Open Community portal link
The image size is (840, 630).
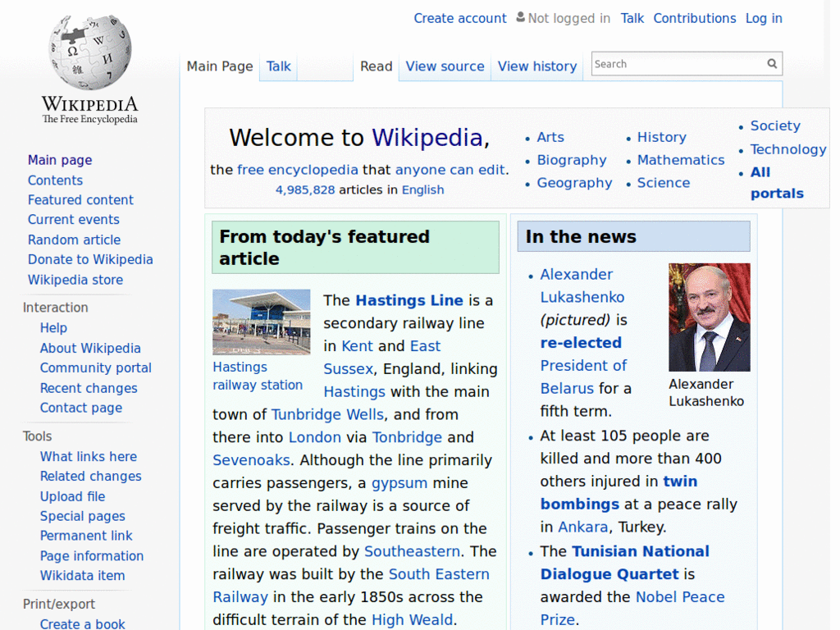pos(95,368)
